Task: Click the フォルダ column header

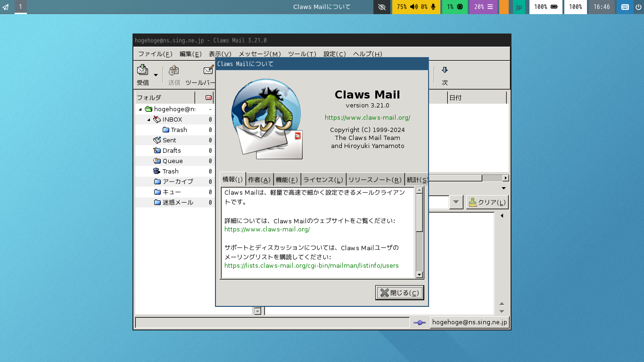Action: click(x=165, y=98)
